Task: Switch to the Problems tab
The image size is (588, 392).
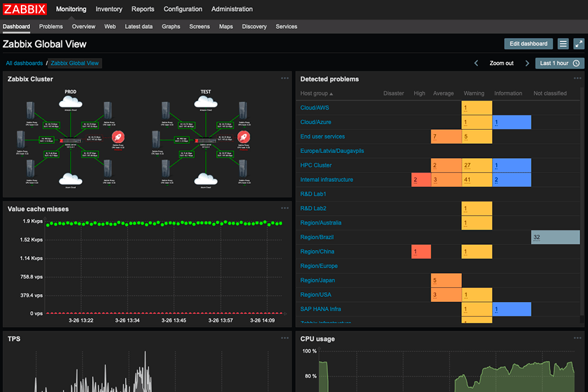Action: tap(51, 26)
